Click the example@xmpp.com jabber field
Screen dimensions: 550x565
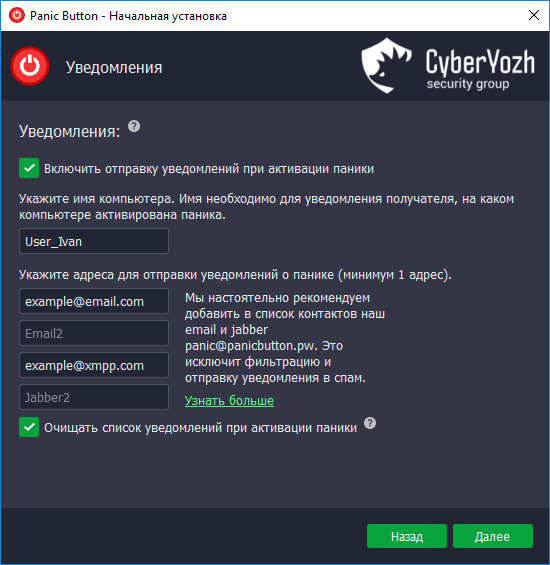94,365
